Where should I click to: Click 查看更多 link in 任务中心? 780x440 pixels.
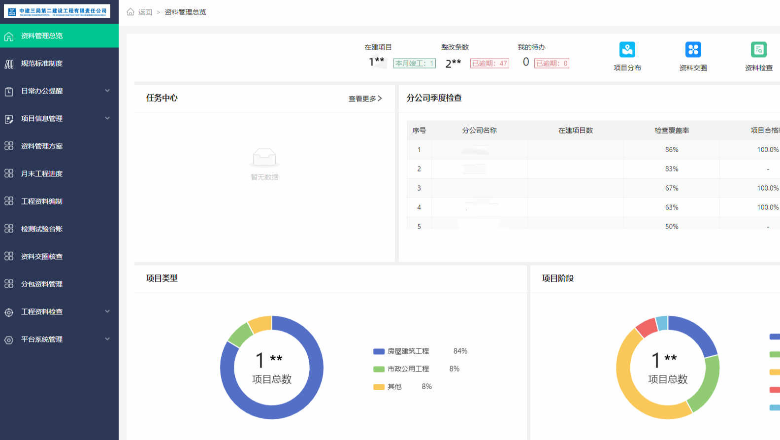(364, 99)
